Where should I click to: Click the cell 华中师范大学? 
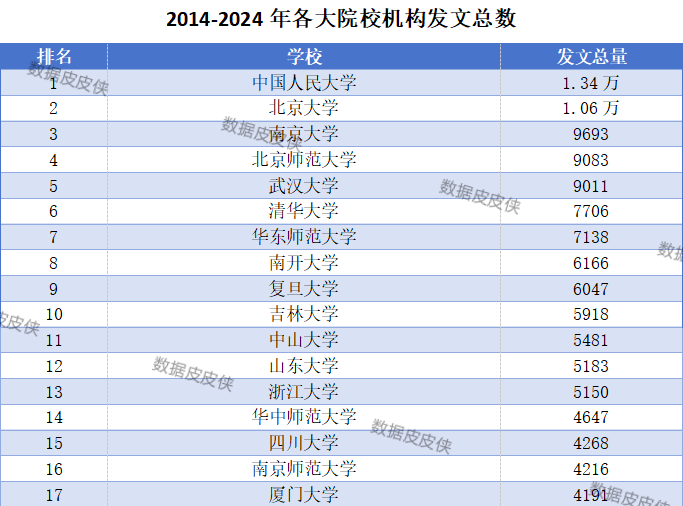point(304,417)
